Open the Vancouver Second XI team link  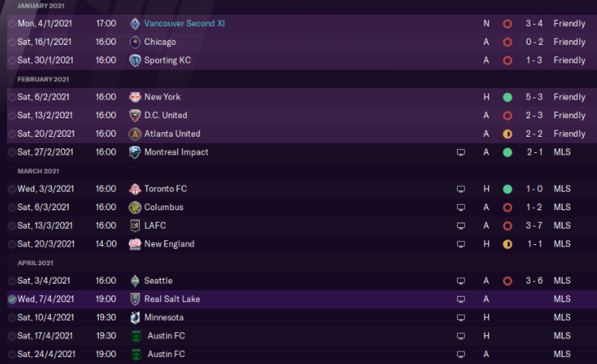click(184, 23)
